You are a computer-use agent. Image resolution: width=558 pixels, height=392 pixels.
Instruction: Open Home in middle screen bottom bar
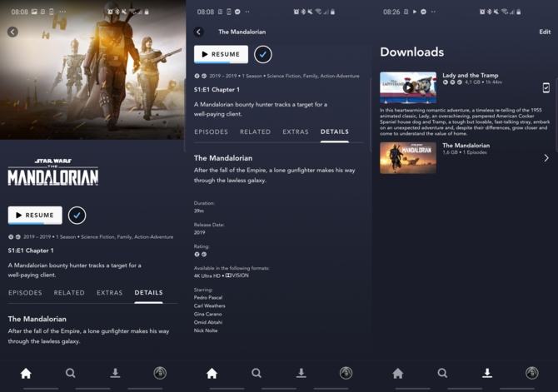tap(212, 373)
